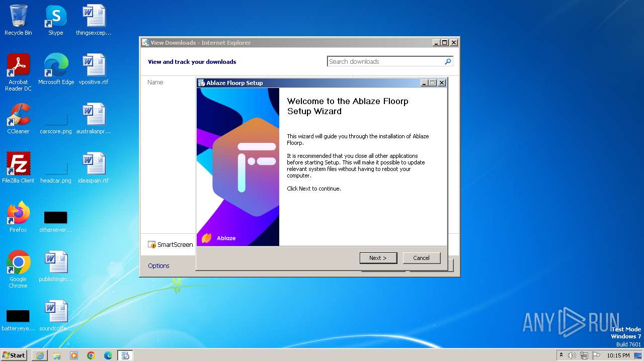Select soundcoffe document icon
The height and width of the screenshot is (362, 644).
56,316
